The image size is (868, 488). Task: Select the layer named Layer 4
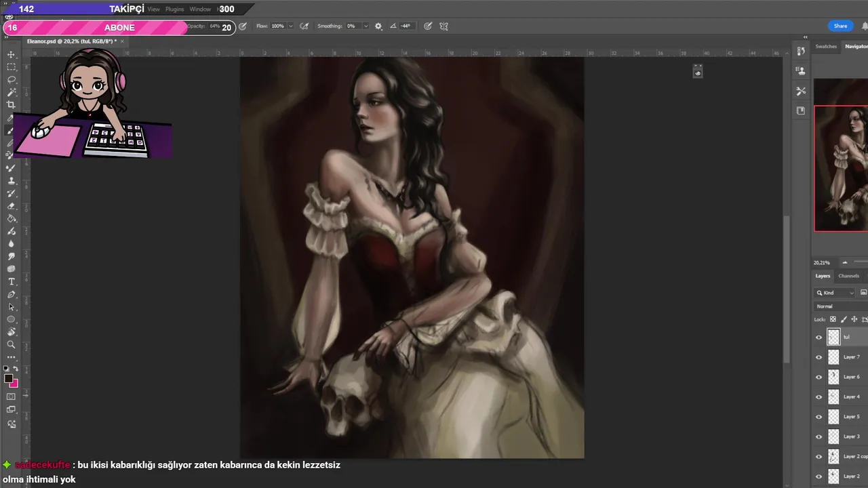[x=851, y=397]
